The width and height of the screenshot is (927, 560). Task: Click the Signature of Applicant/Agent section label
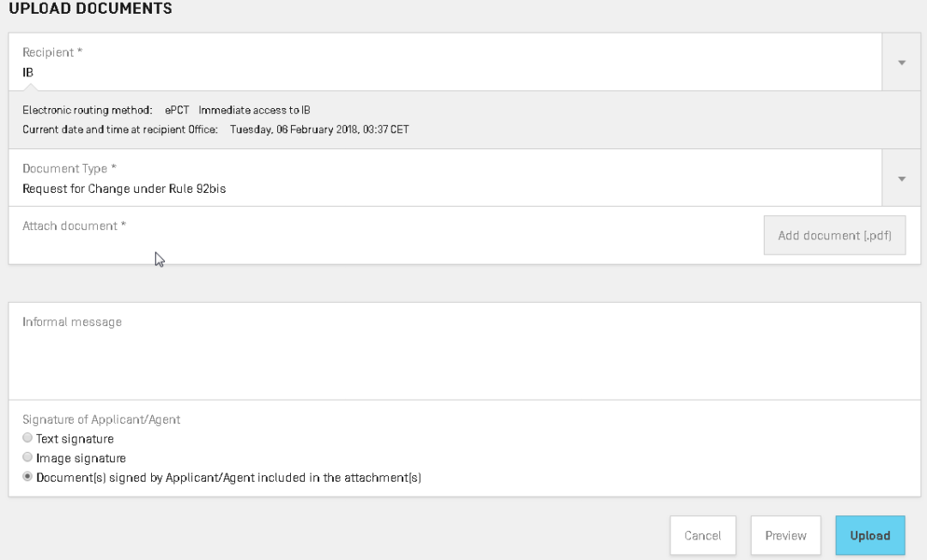tap(101, 419)
